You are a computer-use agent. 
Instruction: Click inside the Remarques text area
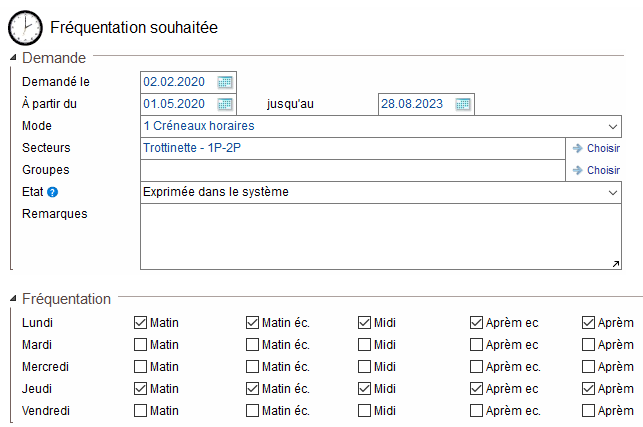(380, 236)
